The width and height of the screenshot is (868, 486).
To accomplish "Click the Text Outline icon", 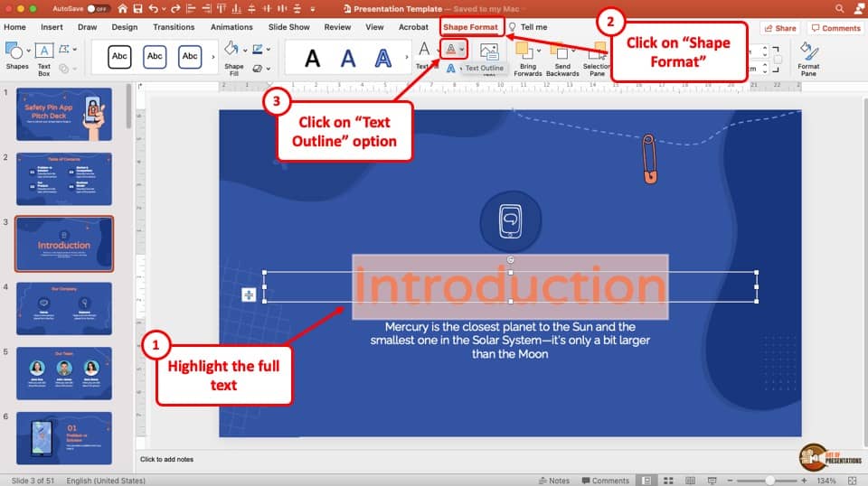I will 450,49.
